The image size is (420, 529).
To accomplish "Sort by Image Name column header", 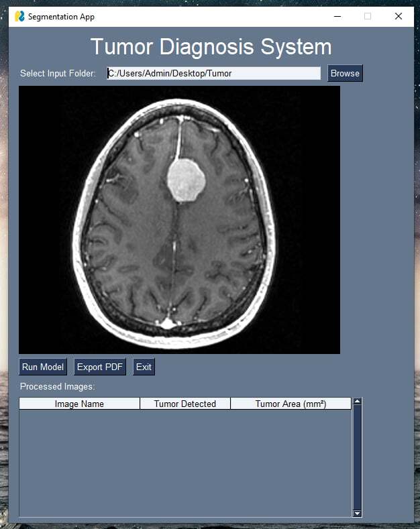I will point(79,404).
